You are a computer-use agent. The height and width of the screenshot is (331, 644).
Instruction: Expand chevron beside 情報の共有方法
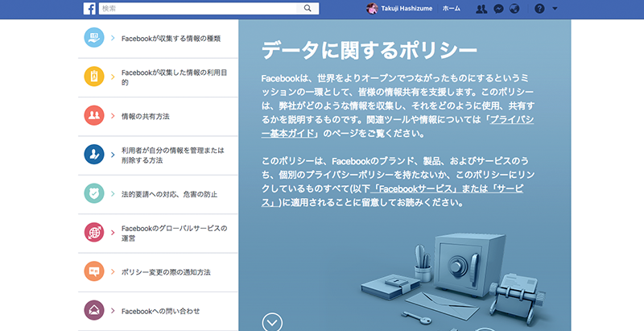click(x=113, y=116)
